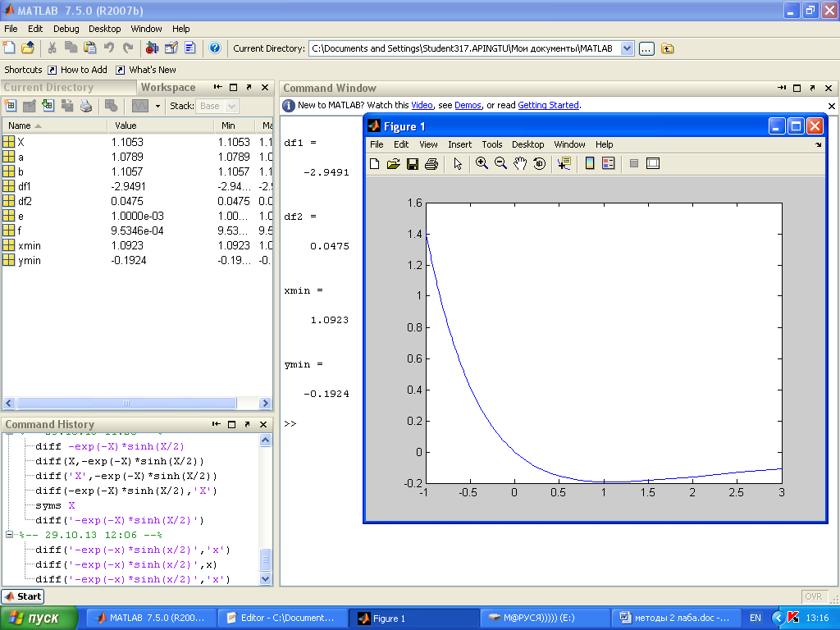Select the ymin variable in Workspace

(x=137, y=260)
